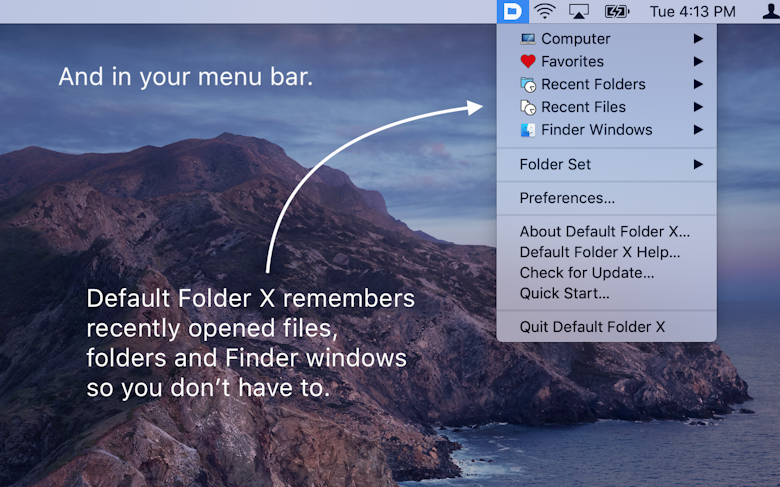
Task: Click the Default Folder X menu bar icon
Action: click(x=512, y=11)
